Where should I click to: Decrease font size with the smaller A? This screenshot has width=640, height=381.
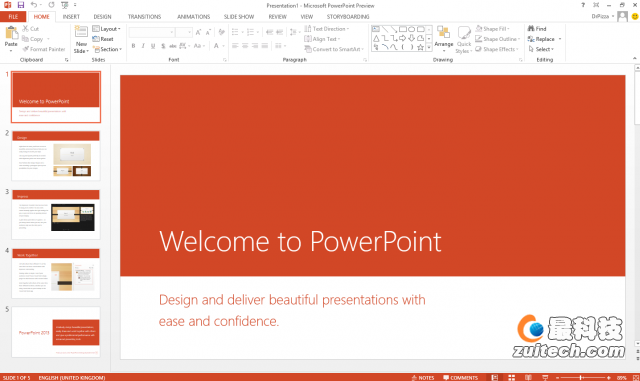[x=208, y=32]
